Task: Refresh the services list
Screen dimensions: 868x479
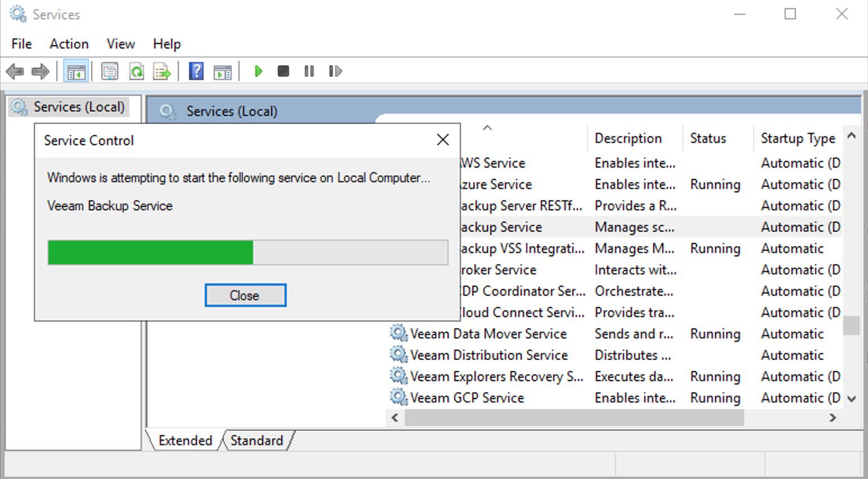Action: tap(136, 71)
